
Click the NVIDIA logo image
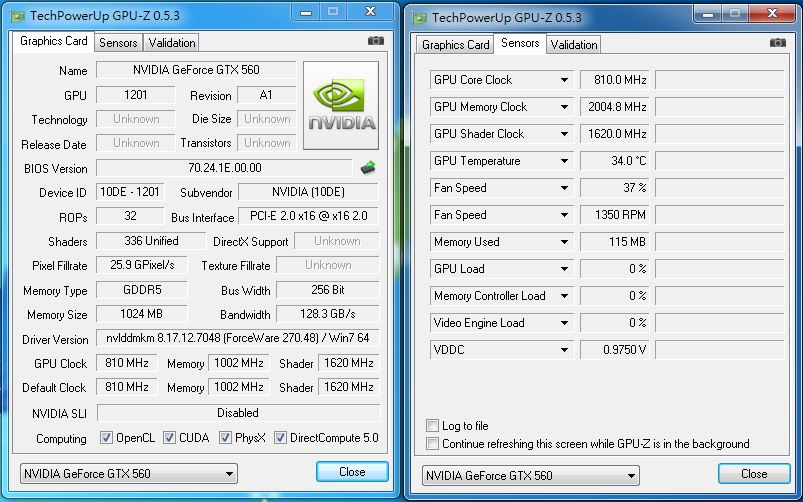[x=341, y=105]
